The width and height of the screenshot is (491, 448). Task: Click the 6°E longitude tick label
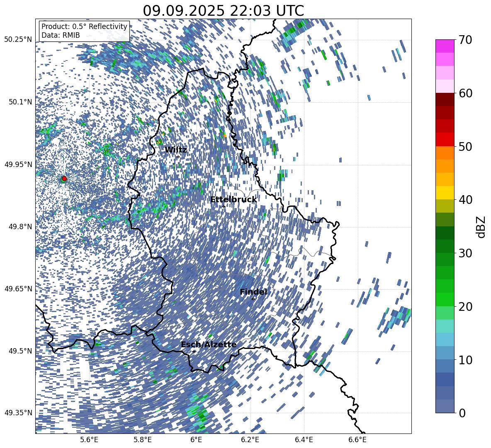(x=196, y=440)
